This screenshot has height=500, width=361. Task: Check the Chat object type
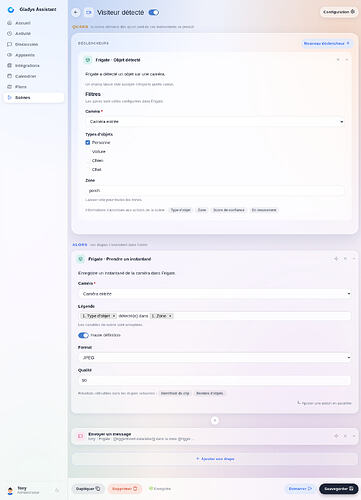coord(88,169)
